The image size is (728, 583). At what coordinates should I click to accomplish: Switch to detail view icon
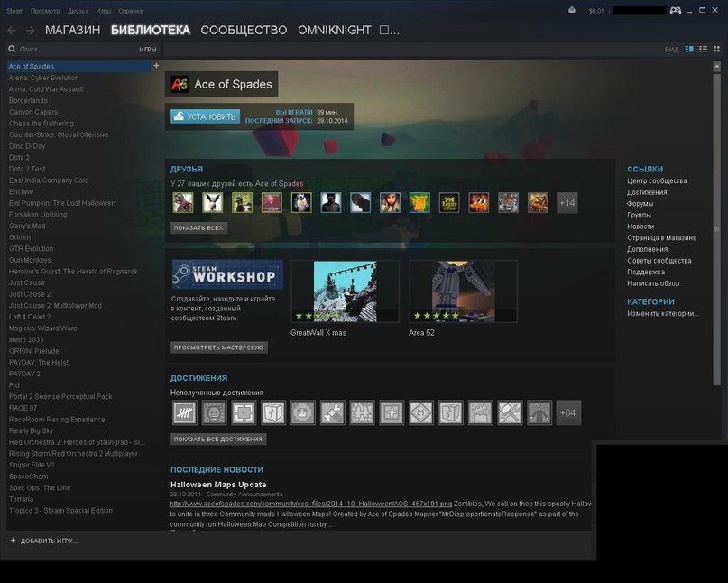tap(689, 49)
